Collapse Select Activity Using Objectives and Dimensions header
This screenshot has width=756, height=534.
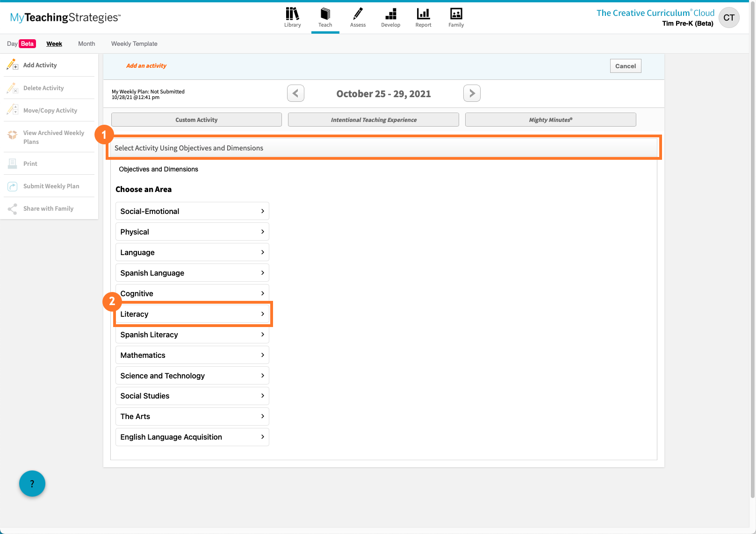383,148
